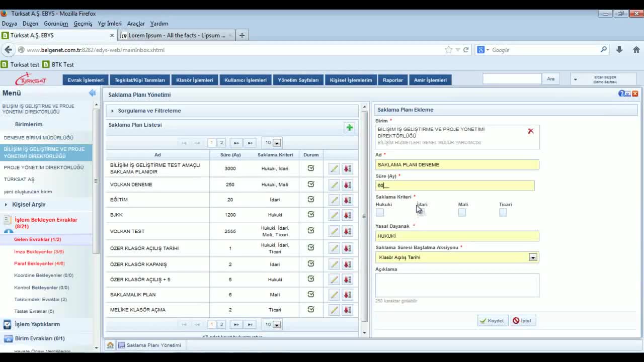Check the Ticari saklama kriteri checkbox

[x=503, y=213]
